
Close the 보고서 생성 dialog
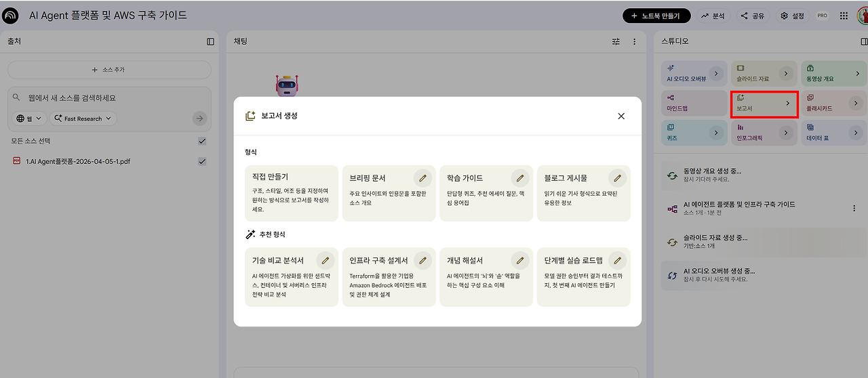(x=621, y=116)
